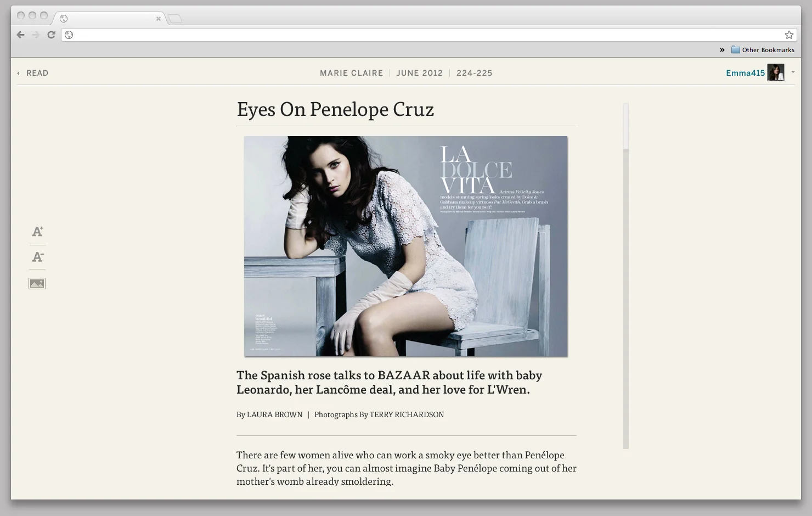Open the user menu dropdown arrow
The height and width of the screenshot is (516, 812).
pos(793,72)
